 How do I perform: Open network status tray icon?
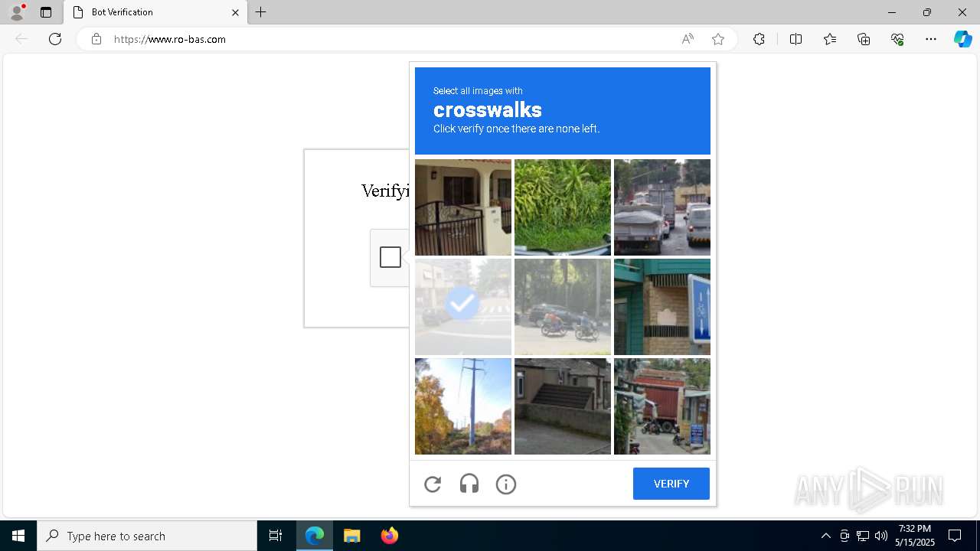[x=863, y=536]
